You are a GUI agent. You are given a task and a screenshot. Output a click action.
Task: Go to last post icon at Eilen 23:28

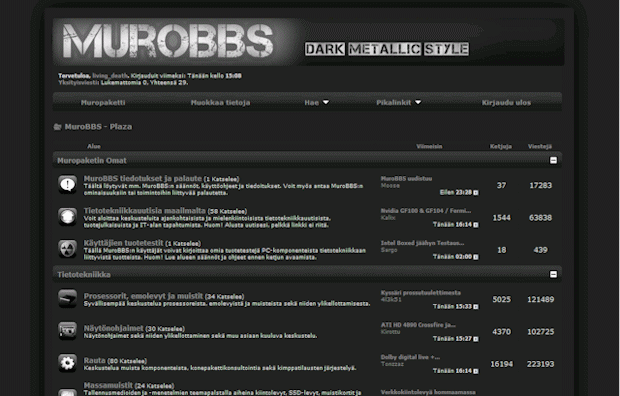(476, 193)
